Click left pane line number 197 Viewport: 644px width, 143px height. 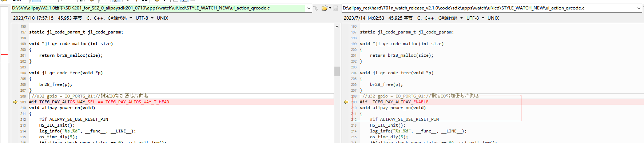(x=23, y=32)
